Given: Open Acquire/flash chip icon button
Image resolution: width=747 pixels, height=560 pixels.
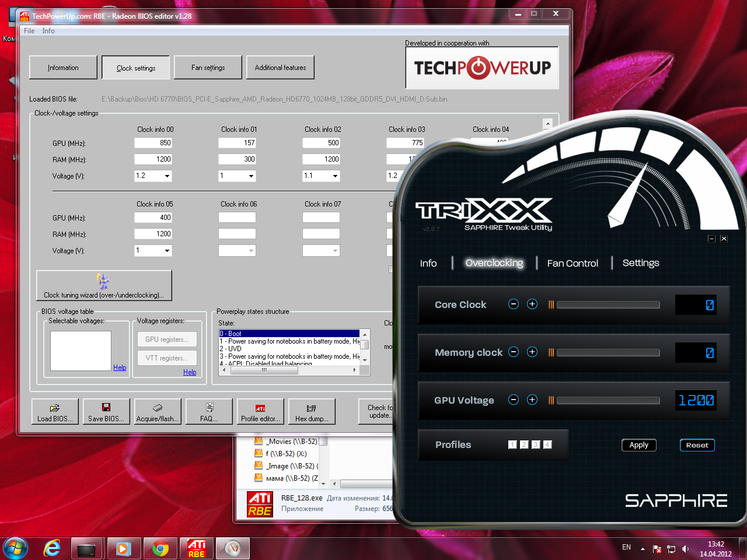Looking at the screenshot, I should (x=158, y=411).
